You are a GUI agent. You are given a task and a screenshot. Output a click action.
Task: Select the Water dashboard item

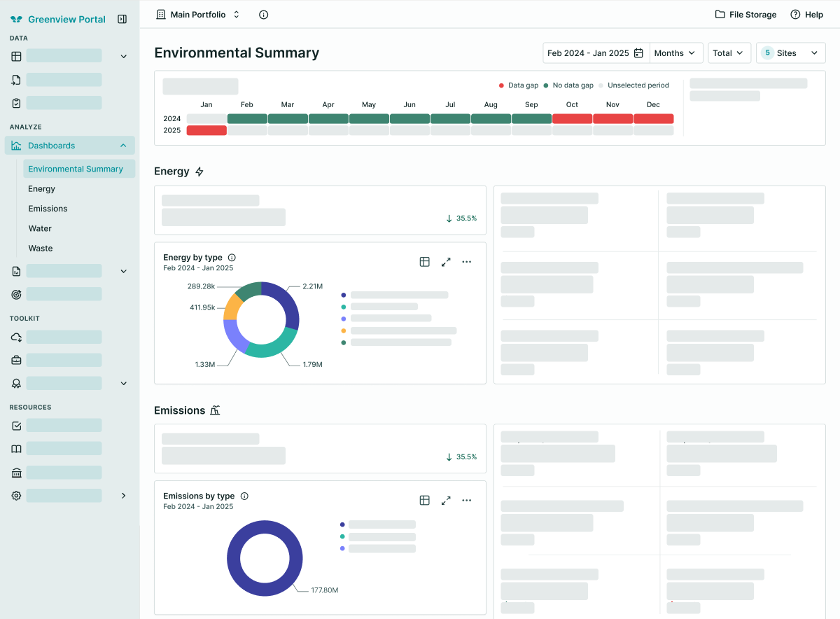pos(40,228)
